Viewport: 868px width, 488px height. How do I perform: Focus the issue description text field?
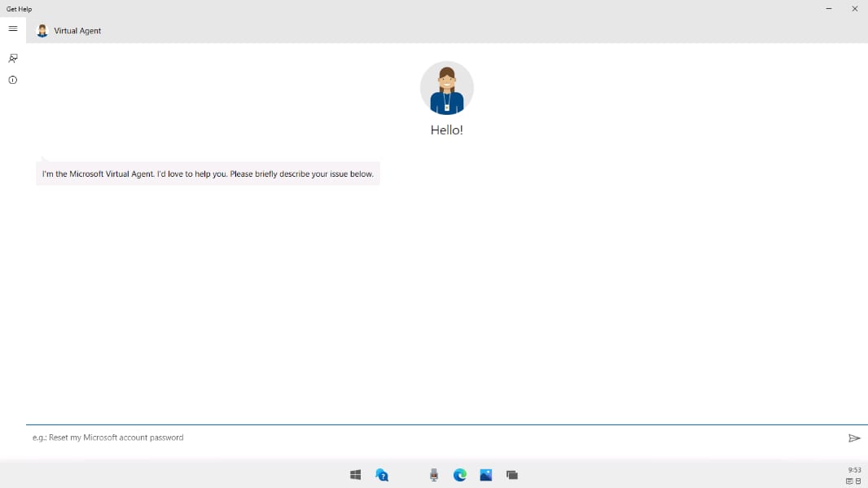point(432,437)
